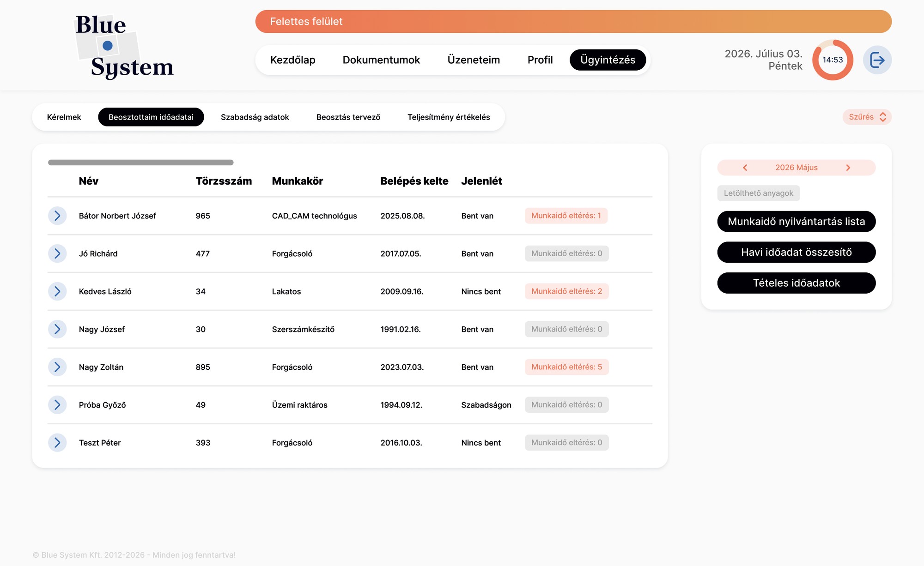Open Üzeneteim menu item

click(474, 60)
